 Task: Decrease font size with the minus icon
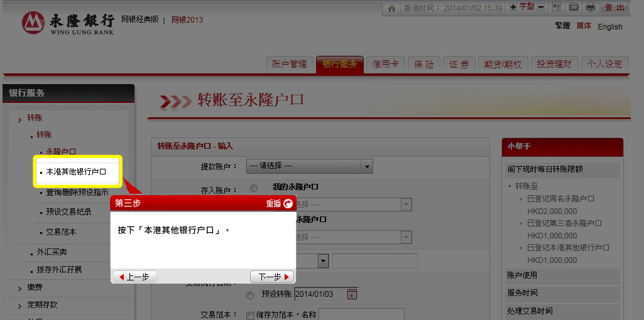541,7
